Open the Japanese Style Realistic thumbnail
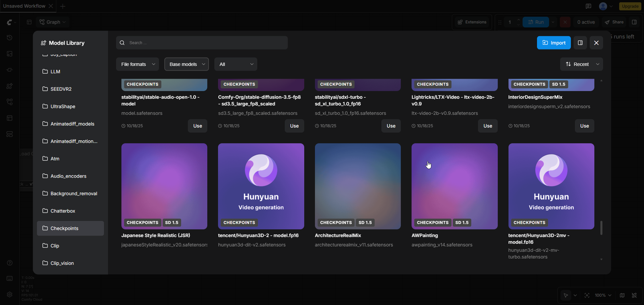The width and height of the screenshot is (644, 305). (x=164, y=186)
